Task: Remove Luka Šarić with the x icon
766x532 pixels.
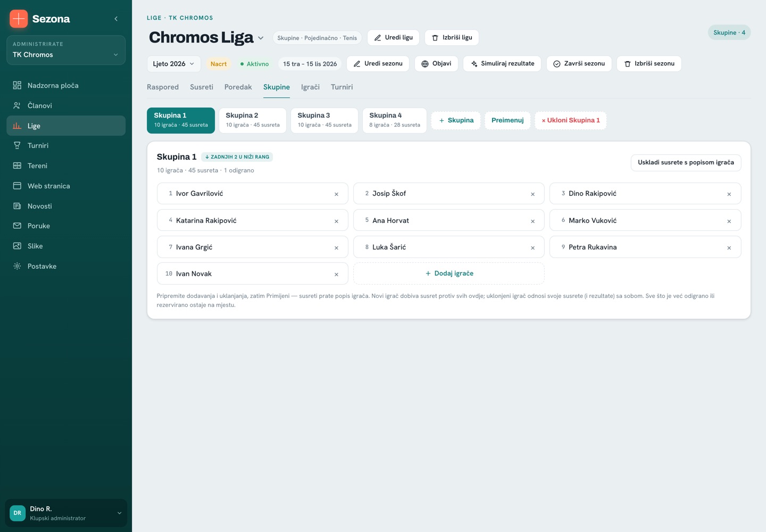Action: pyautogui.click(x=532, y=248)
